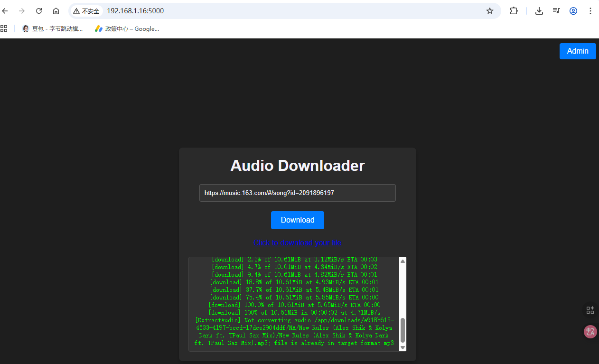
Task: Bookmark this page with the star icon
Action: (490, 11)
